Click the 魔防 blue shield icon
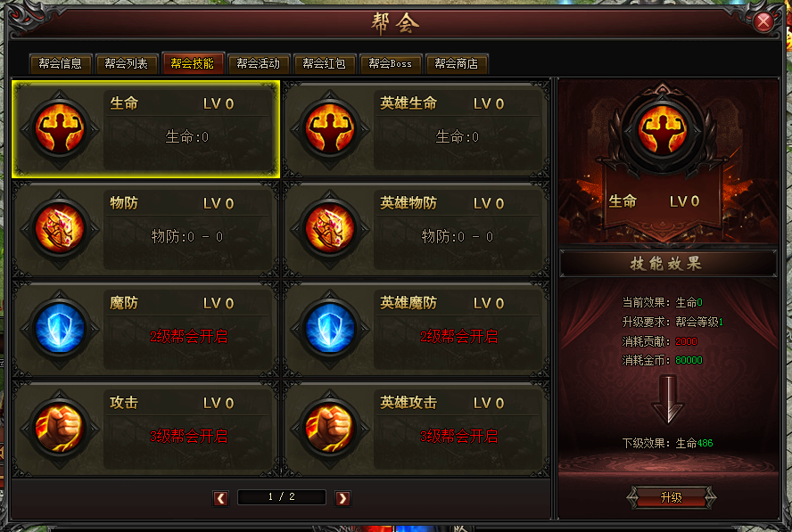 [x=60, y=329]
